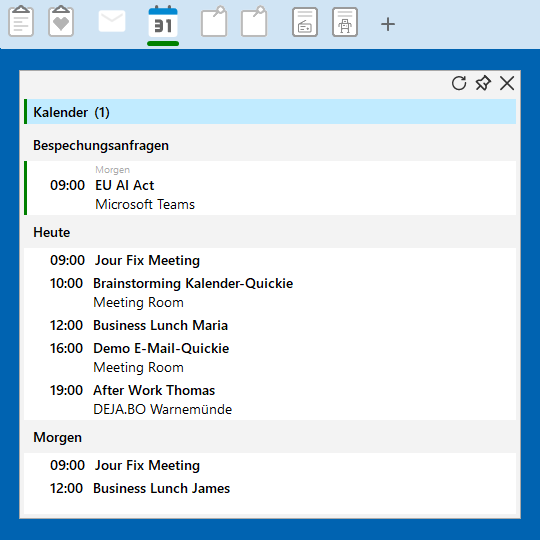The image size is (540, 540).
Task: Open the second pinned note icon
Action: point(254,21)
